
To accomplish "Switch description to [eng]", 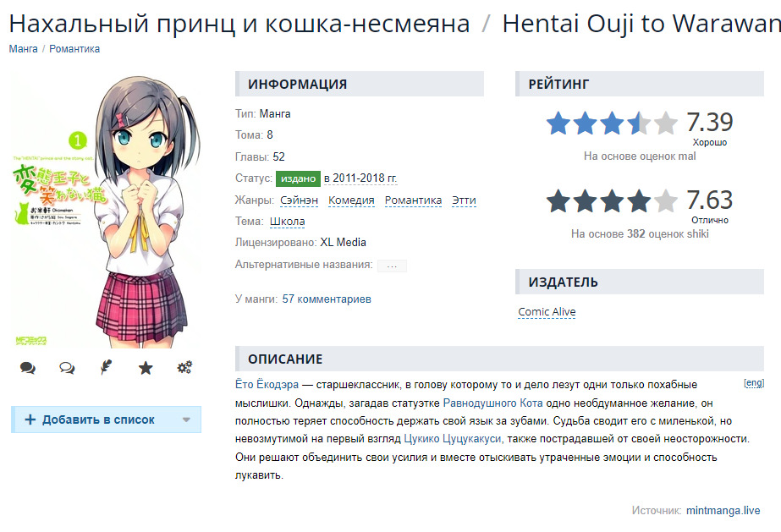I will pyautogui.click(x=753, y=383).
